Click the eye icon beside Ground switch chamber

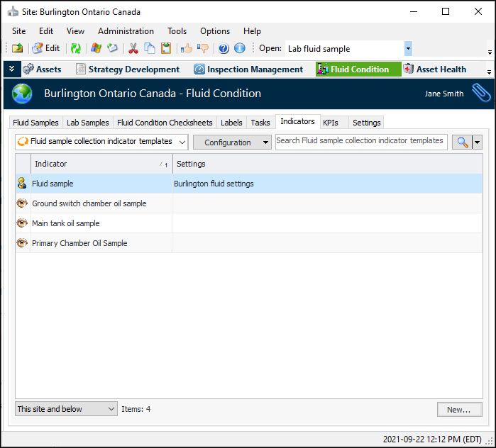(22, 203)
